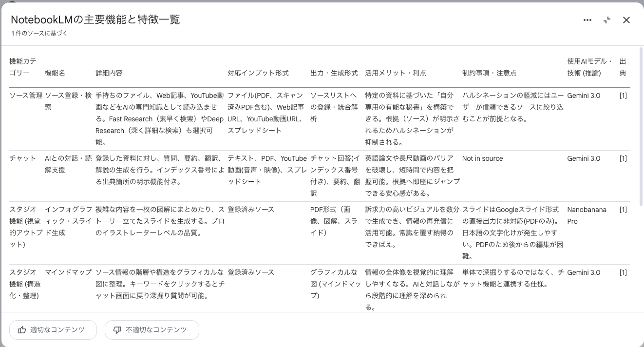Click the subtitle 1件のソースに基づく
Viewport: 644px width, 347px height.
point(39,34)
